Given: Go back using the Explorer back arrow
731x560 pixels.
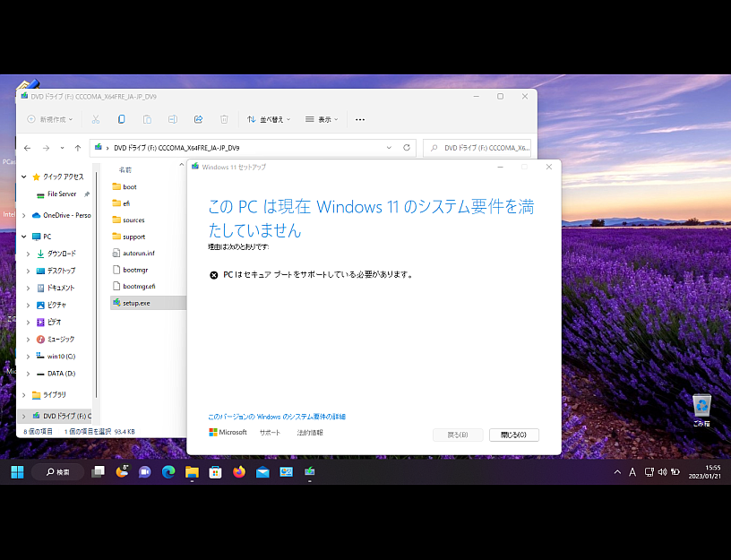Looking at the screenshot, I should point(28,148).
